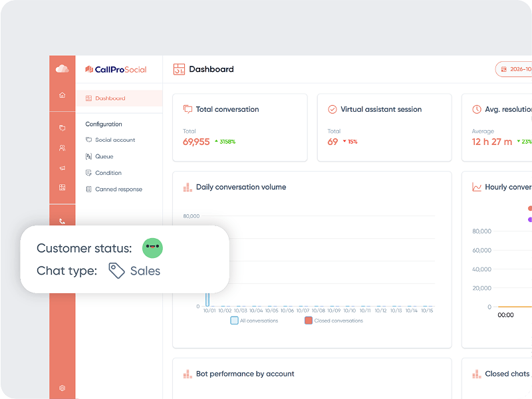Click the cloud logo icon in sidebar
Image resolution: width=532 pixels, height=399 pixels.
(62, 69)
